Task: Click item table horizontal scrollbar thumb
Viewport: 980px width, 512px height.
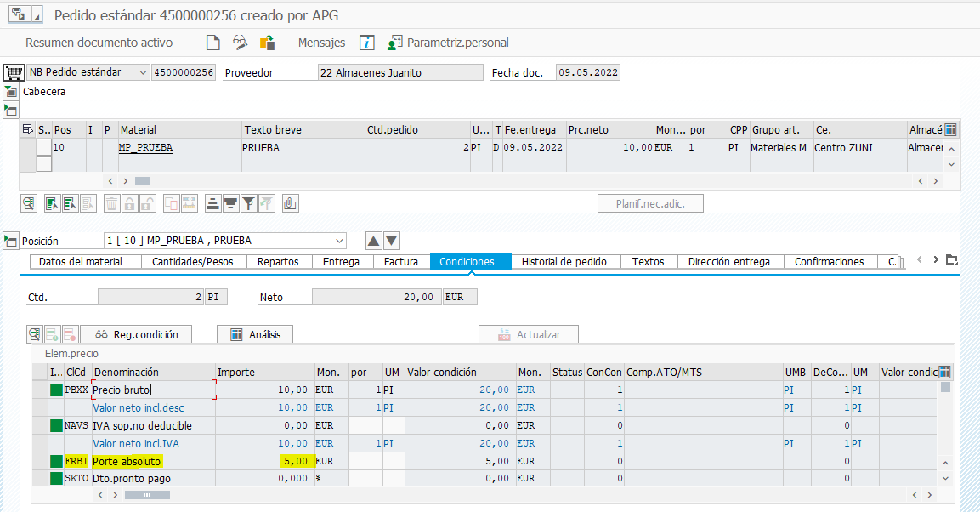Action: (143, 181)
